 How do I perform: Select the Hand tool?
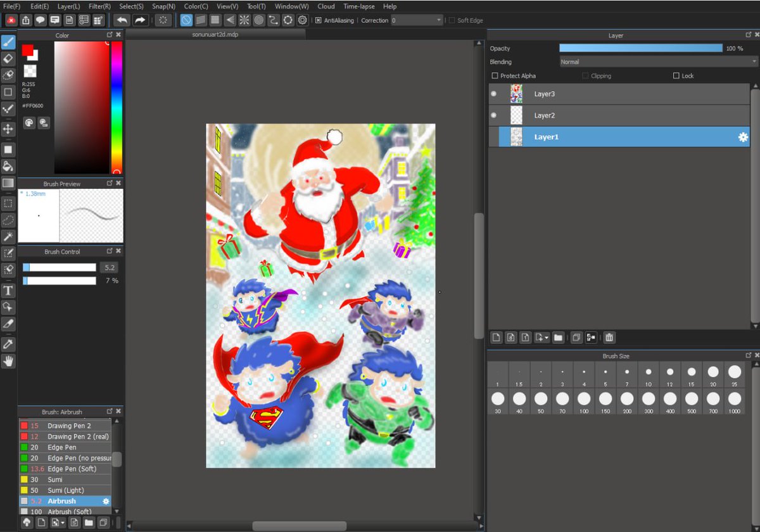pos(8,362)
